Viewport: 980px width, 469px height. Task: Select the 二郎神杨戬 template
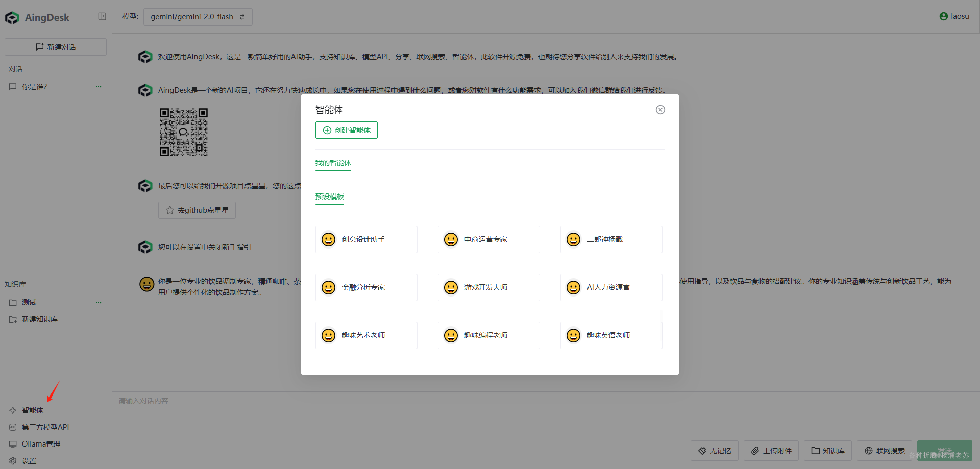click(x=611, y=239)
